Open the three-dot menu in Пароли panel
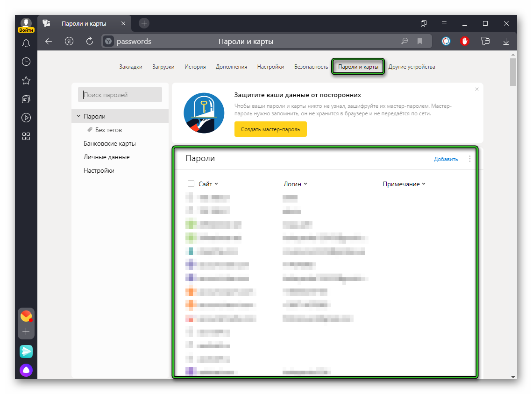 (x=469, y=159)
